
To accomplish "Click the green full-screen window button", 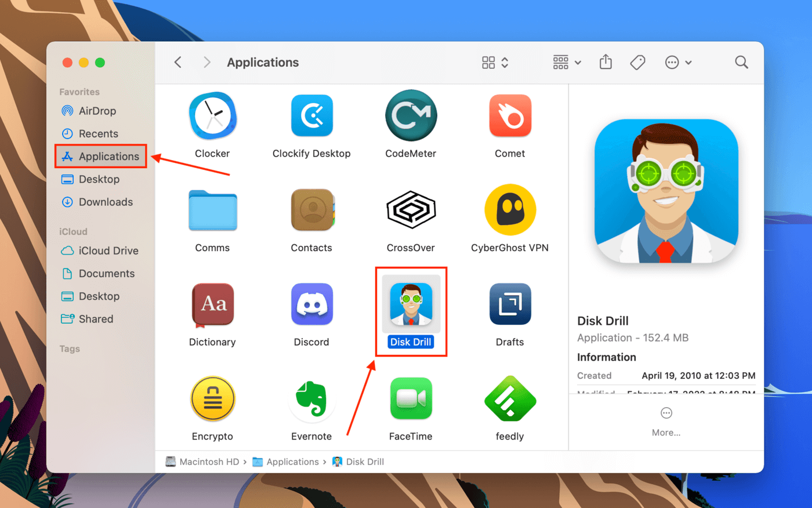I will pos(100,62).
